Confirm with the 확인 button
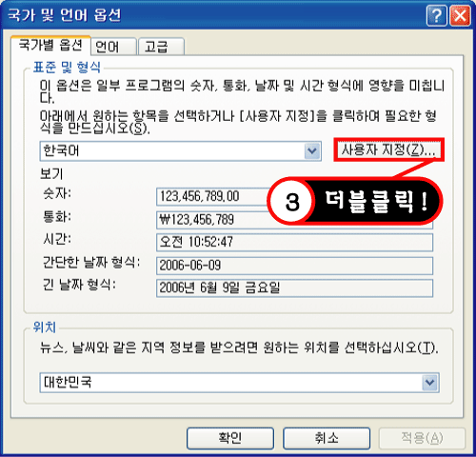Image resolution: width=476 pixels, height=457 pixels. pos(230,439)
